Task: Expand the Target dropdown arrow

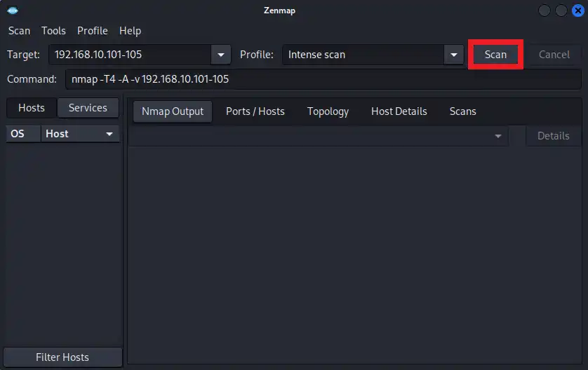Action: (221, 55)
